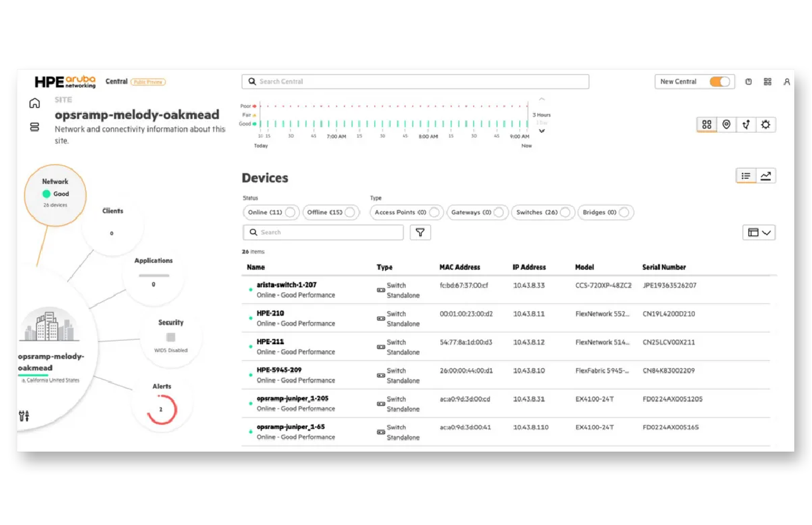The width and height of the screenshot is (812, 525).
Task: Open device arista-switch-1-207
Action: tap(286, 285)
